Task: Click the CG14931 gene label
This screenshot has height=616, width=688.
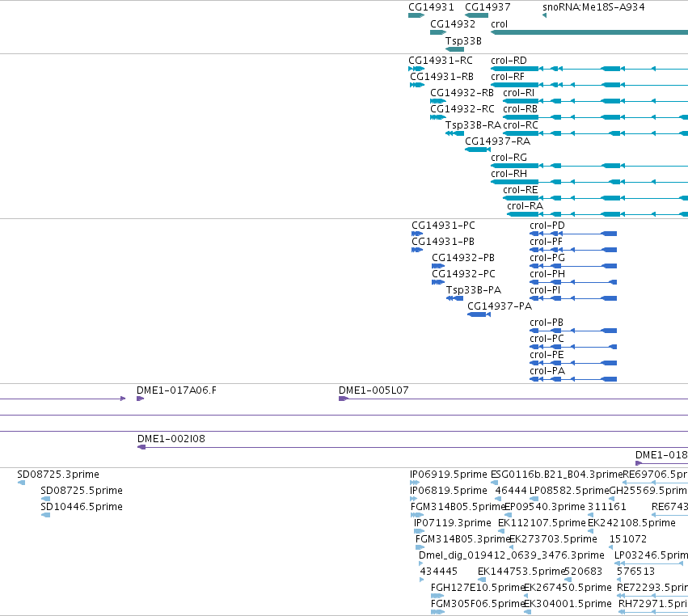Action: [x=431, y=7]
